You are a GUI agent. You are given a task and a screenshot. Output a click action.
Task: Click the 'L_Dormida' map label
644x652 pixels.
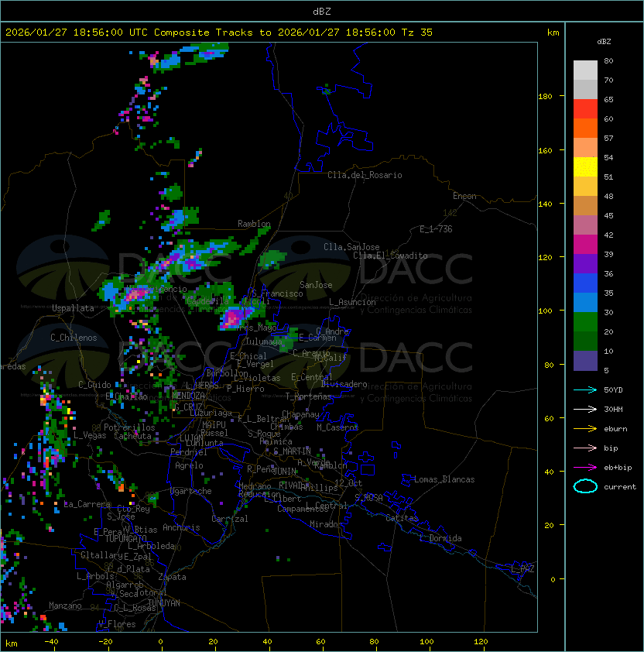point(440,537)
